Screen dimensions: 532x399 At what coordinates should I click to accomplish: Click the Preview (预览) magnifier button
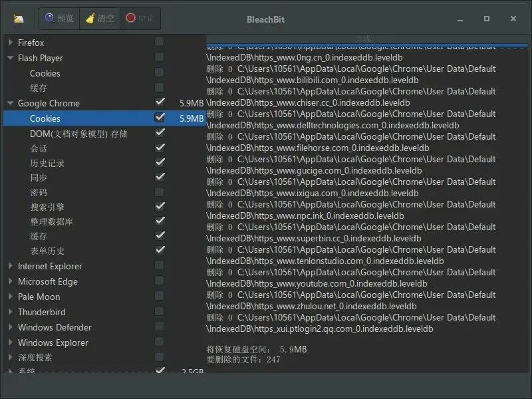(x=59, y=19)
